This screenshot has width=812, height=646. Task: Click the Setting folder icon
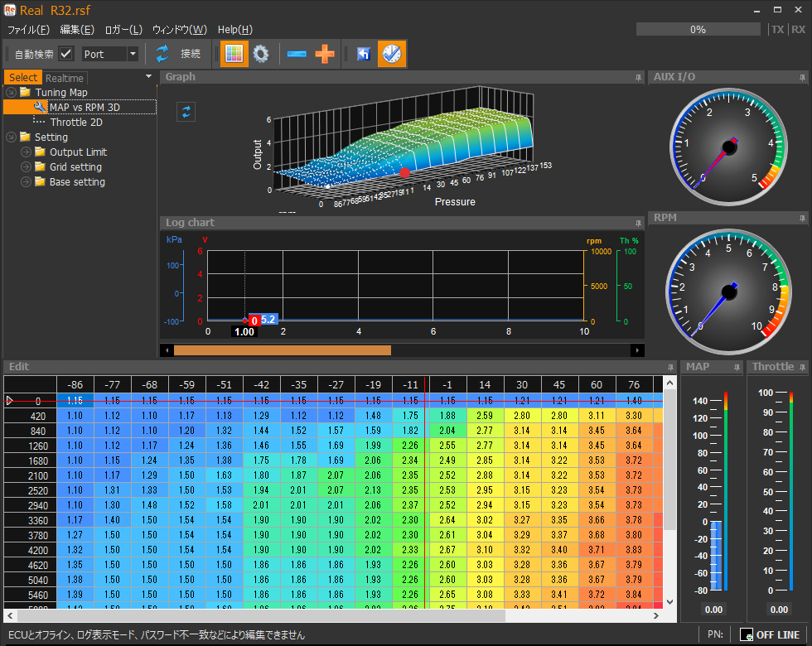[25, 137]
